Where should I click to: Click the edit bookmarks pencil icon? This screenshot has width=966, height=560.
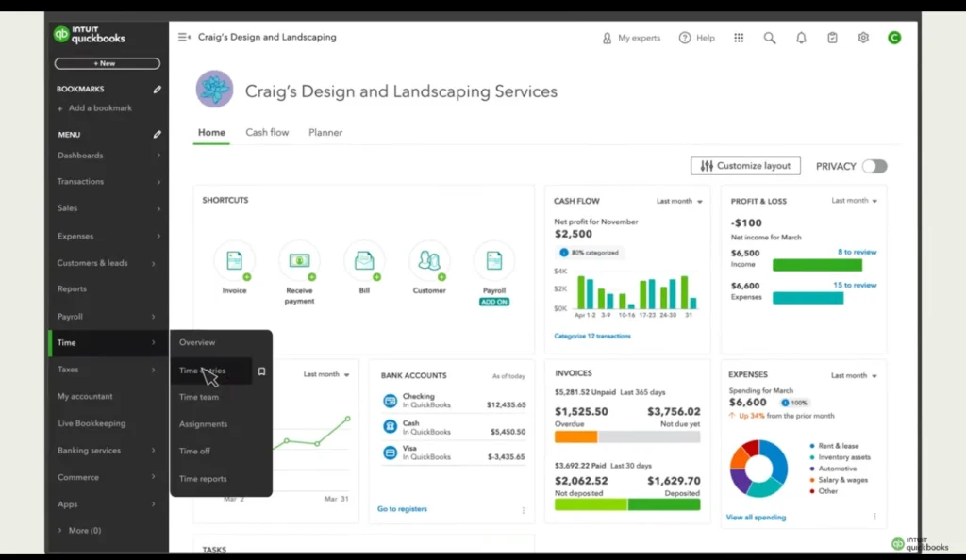pos(158,90)
